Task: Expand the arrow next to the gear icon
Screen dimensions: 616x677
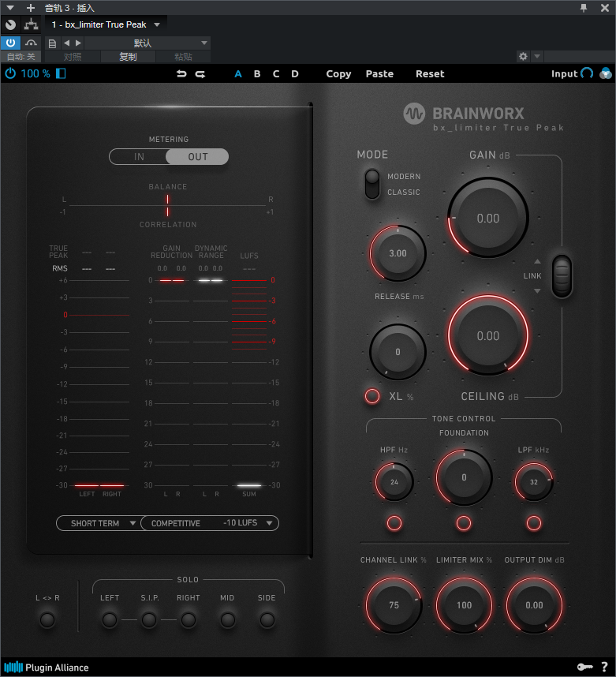Action: [x=537, y=56]
